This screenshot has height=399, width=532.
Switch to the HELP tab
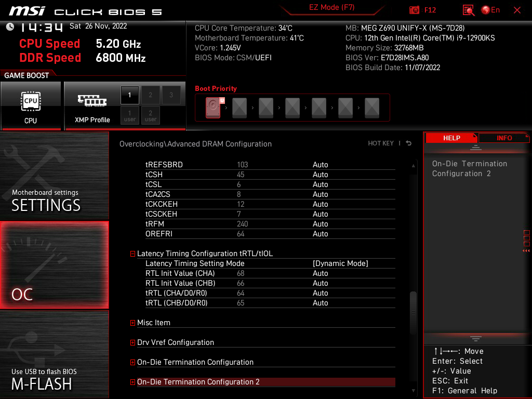[x=451, y=138]
